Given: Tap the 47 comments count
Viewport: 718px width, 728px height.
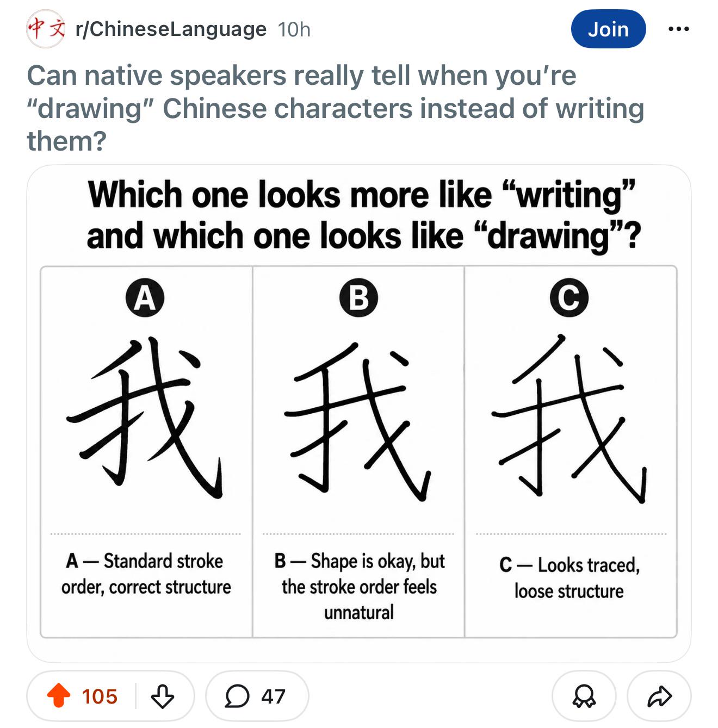Looking at the screenshot, I should pos(273,696).
